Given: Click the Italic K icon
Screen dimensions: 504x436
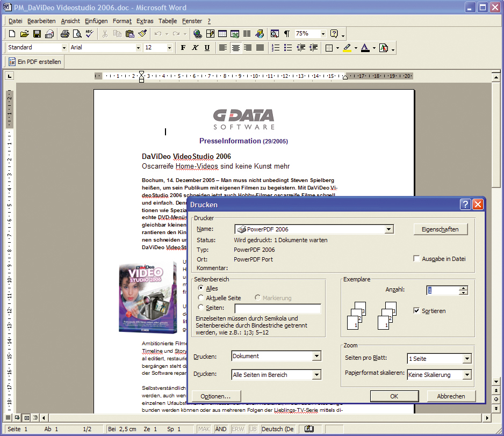Looking at the screenshot, I should (x=195, y=48).
